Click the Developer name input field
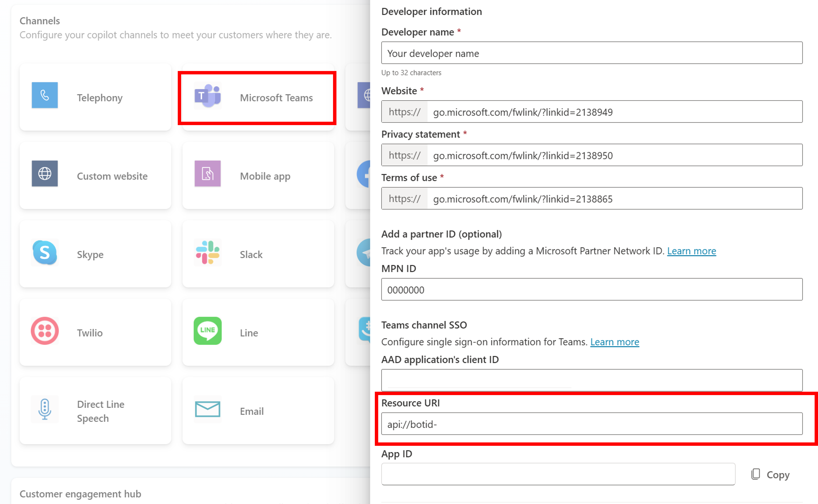The height and width of the screenshot is (504, 818). [x=592, y=53]
